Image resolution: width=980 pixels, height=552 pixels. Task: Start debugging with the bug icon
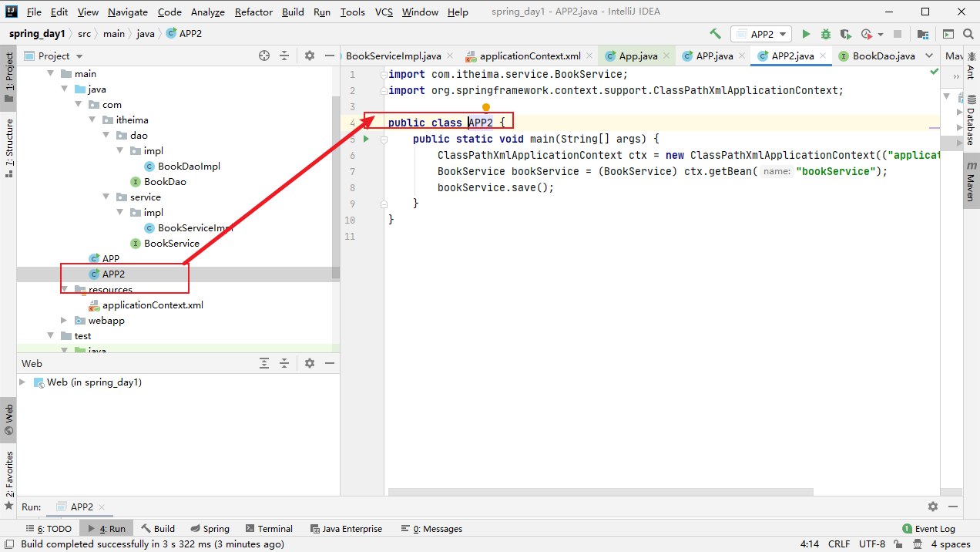click(826, 34)
